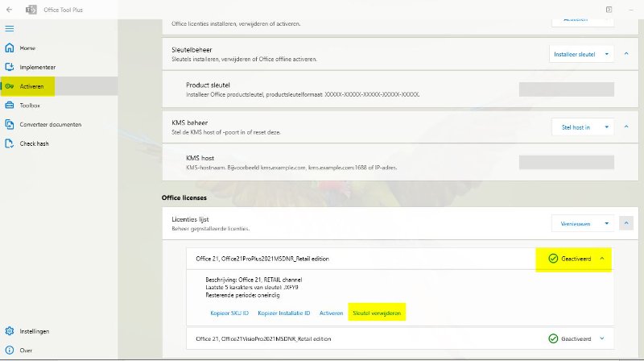Collapse the Sleutelbeheer section

[x=626, y=54]
